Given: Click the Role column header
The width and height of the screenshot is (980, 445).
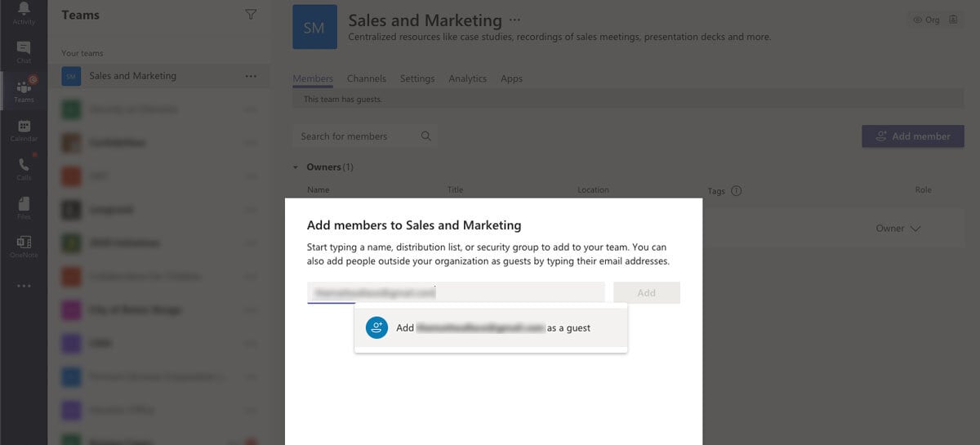Looking at the screenshot, I should pyautogui.click(x=923, y=190).
